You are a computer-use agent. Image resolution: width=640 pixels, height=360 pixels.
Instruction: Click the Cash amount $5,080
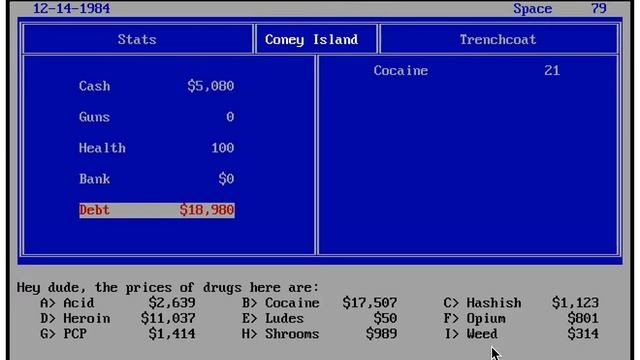click(x=211, y=86)
